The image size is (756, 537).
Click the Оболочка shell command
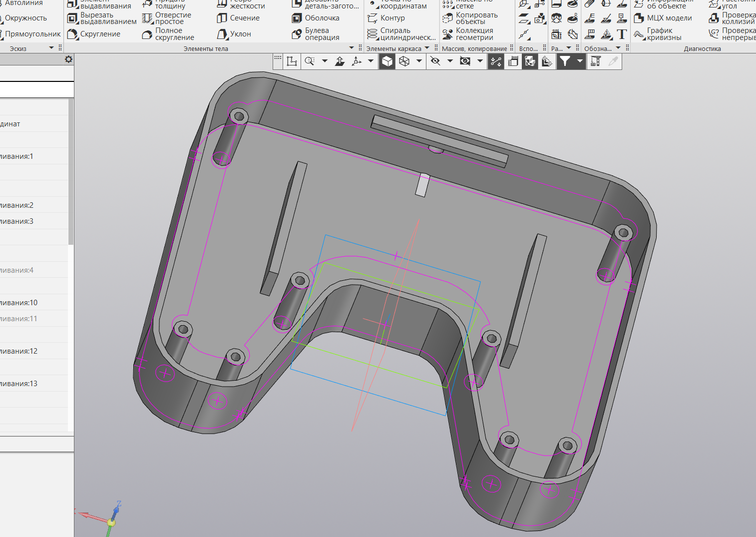click(x=316, y=18)
